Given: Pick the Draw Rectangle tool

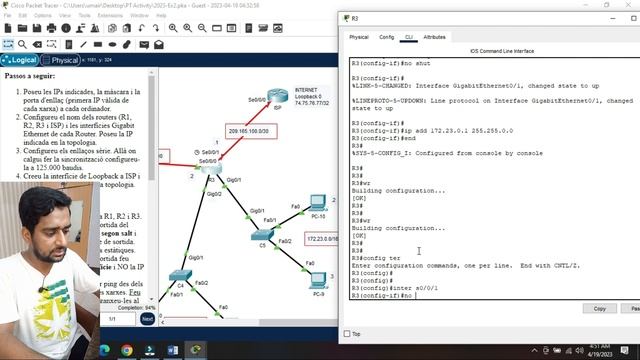Looking at the screenshot, I should pyautogui.click(x=98, y=44).
